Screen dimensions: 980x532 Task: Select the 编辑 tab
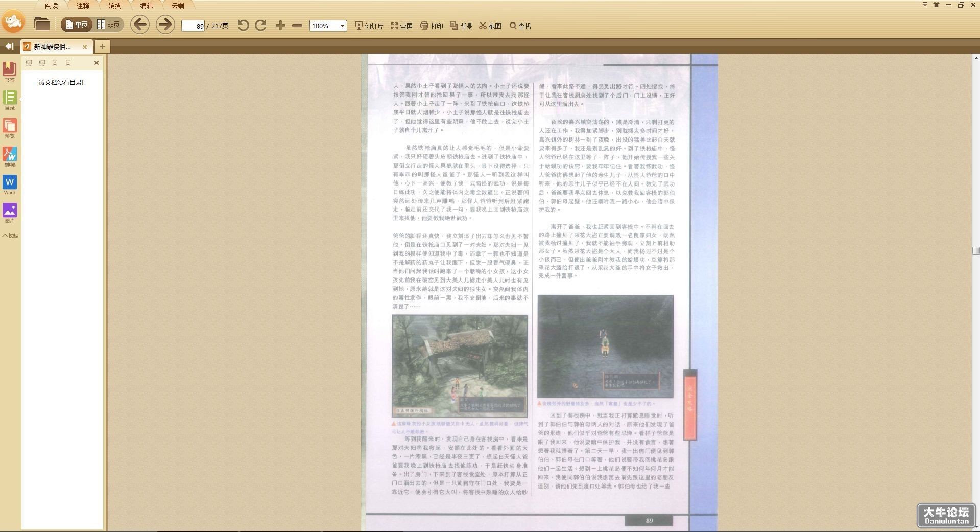click(x=146, y=6)
